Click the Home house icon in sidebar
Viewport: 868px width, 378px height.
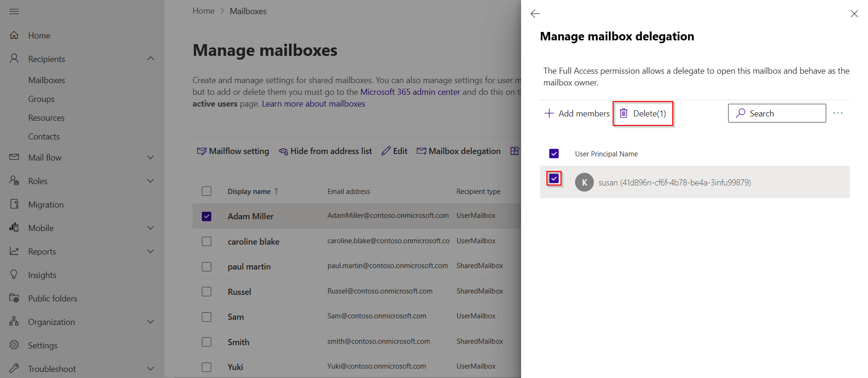click(14, 35)
